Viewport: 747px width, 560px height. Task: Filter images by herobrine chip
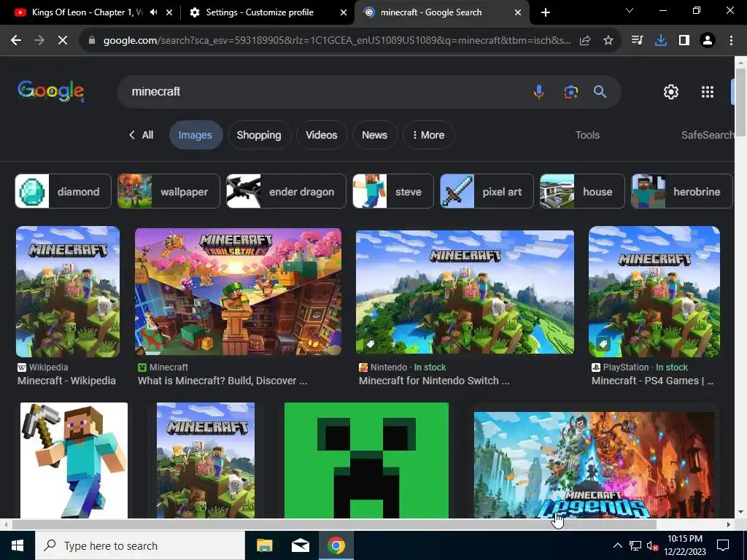[681, 192]
